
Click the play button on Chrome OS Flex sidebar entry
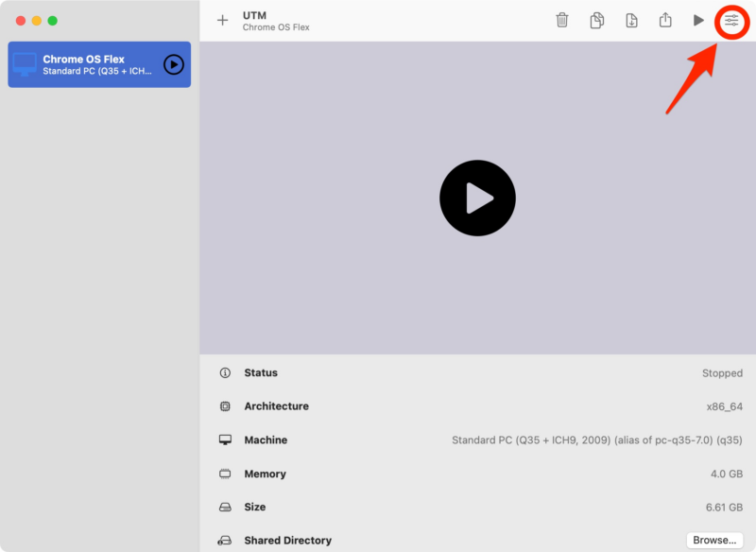174,64
